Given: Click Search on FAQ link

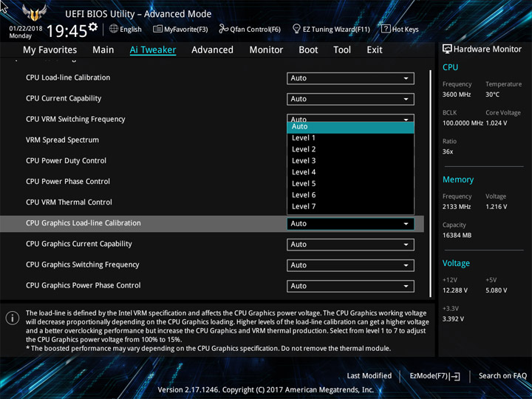Looking at the screenshot, I should [x=502, y=376].
